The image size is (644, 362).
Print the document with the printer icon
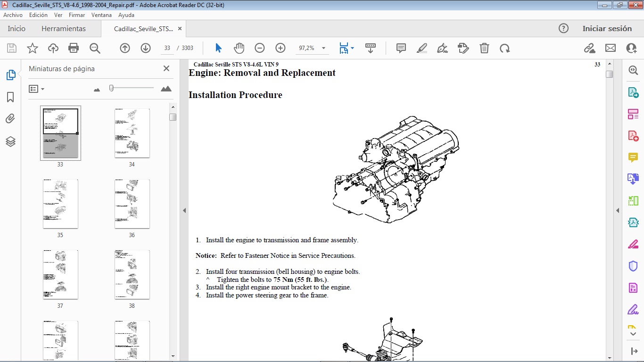(74, 48)
